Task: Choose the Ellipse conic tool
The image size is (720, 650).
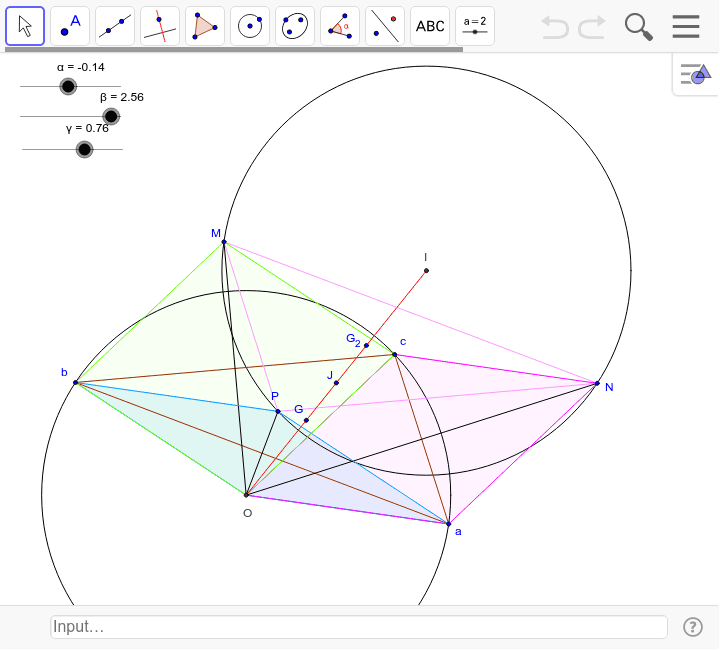Action: (x=295, y=26)
